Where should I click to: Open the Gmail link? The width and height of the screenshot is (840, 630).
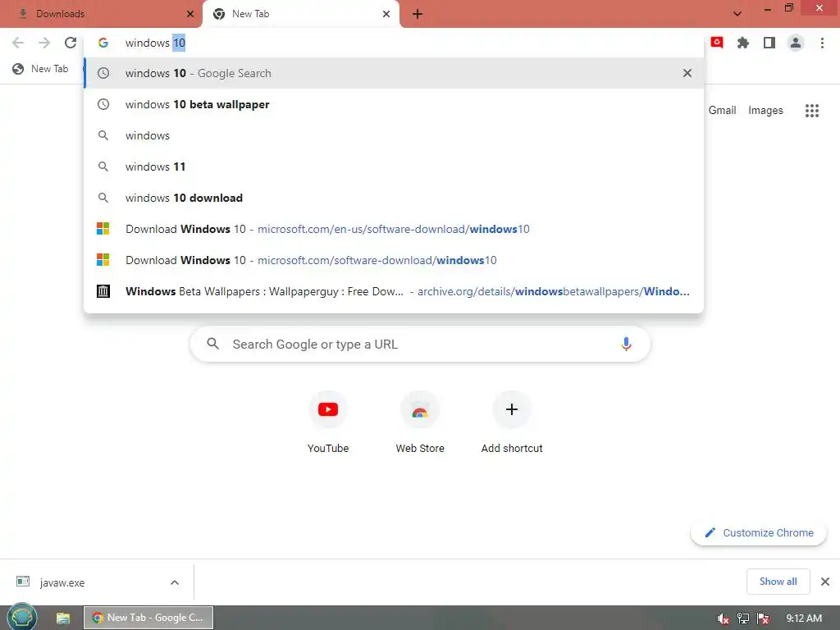click(722, 111)
